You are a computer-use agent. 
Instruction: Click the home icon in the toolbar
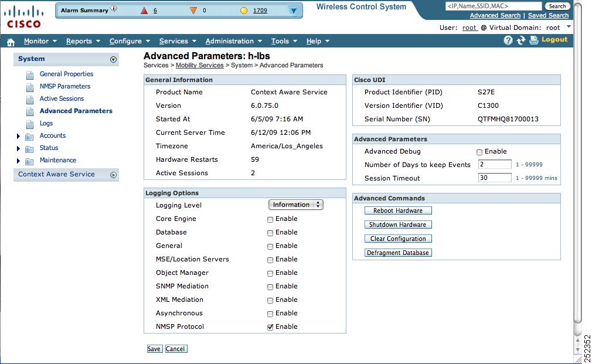[x=10, y=41]
